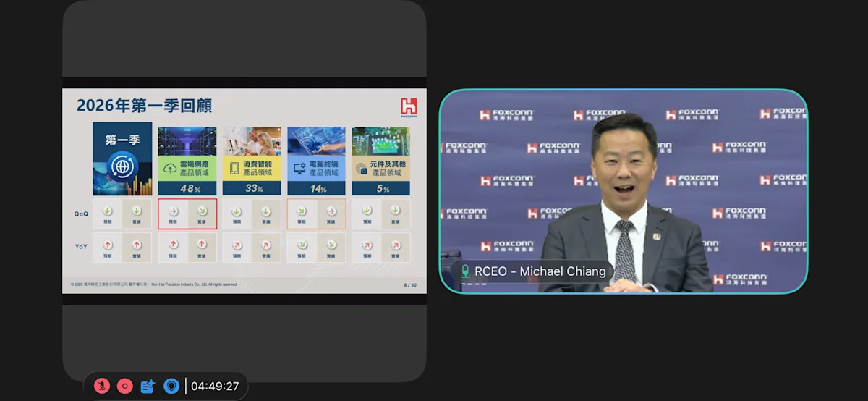Screen dimensions: 868x401
Task: Click the chip icon beside 元件及其他
Action: tap(362, 169)
